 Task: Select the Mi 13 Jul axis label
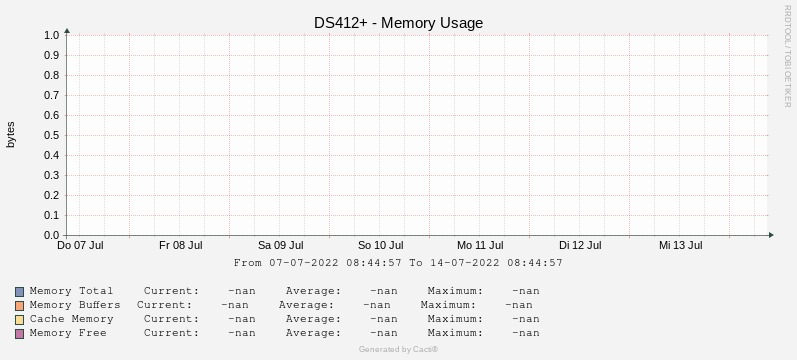[x=681, y=246]
